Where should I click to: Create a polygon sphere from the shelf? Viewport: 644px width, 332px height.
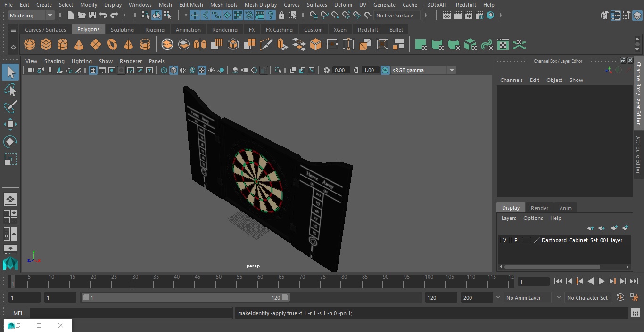(30, 45)
